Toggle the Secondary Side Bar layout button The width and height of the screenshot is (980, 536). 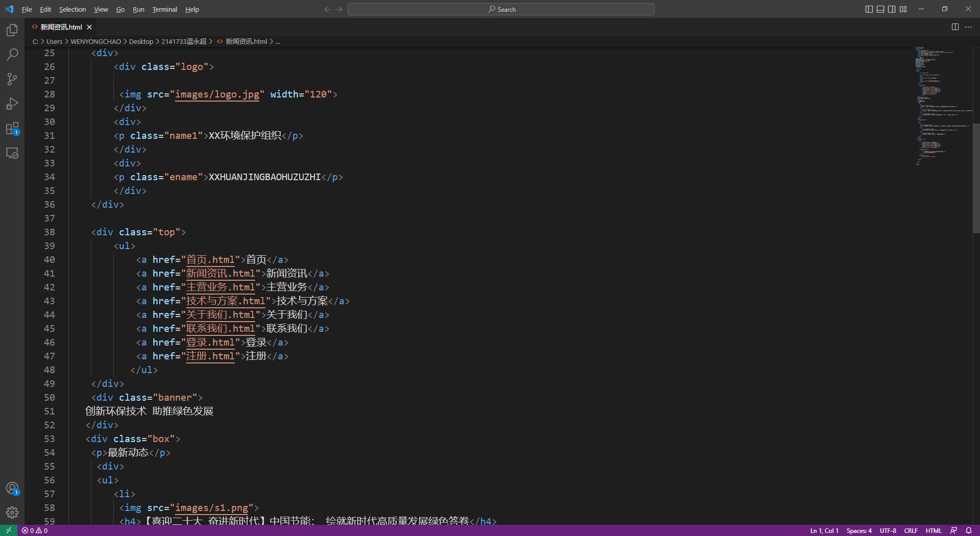click(892, 9)
